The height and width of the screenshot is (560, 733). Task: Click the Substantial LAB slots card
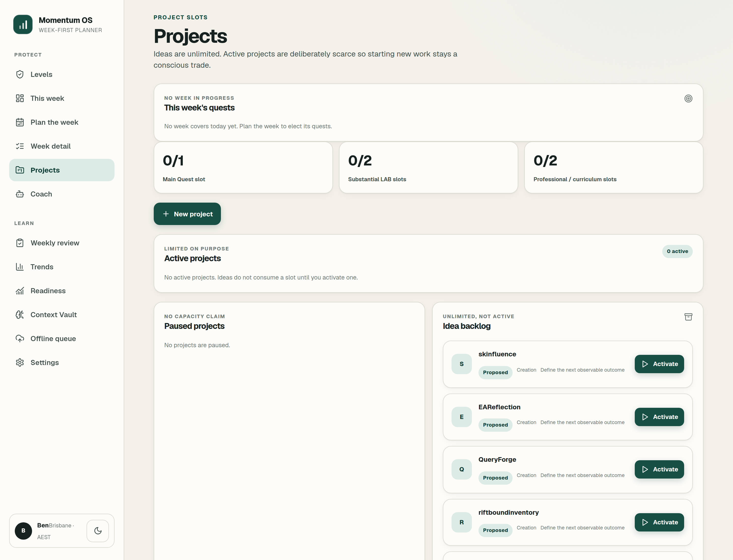point(428,168)
